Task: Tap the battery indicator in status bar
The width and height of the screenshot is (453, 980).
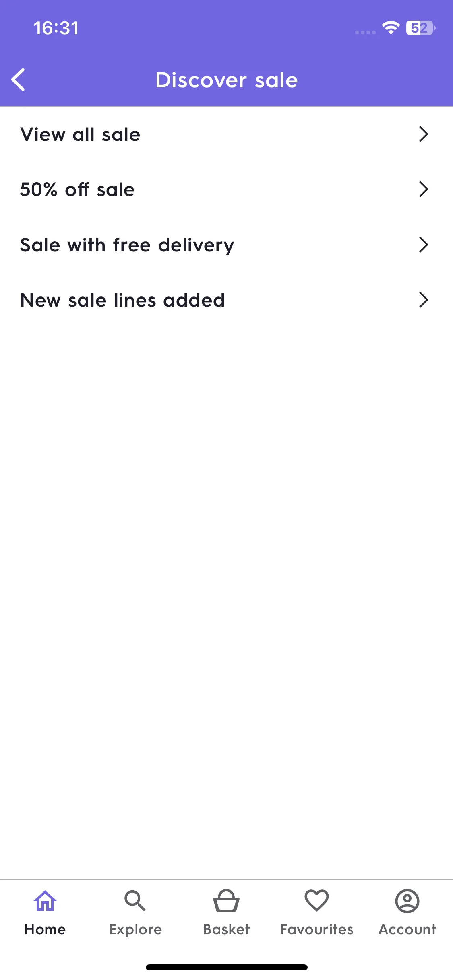Action: tap(420, 28)
